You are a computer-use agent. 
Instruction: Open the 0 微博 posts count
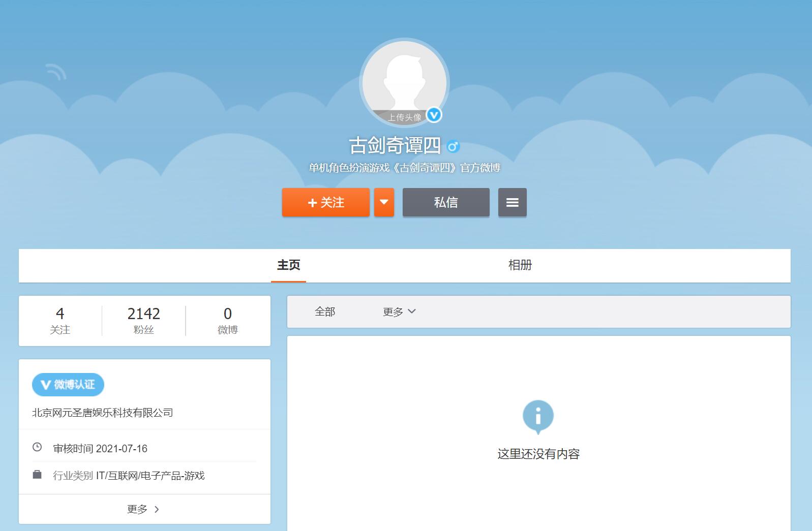(227, 321)
